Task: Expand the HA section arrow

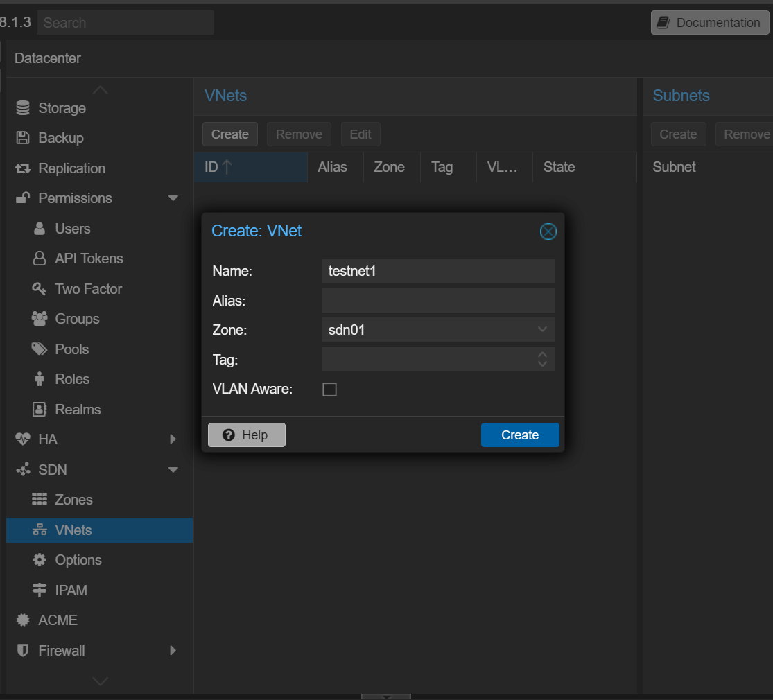Action: coord(173,439)
